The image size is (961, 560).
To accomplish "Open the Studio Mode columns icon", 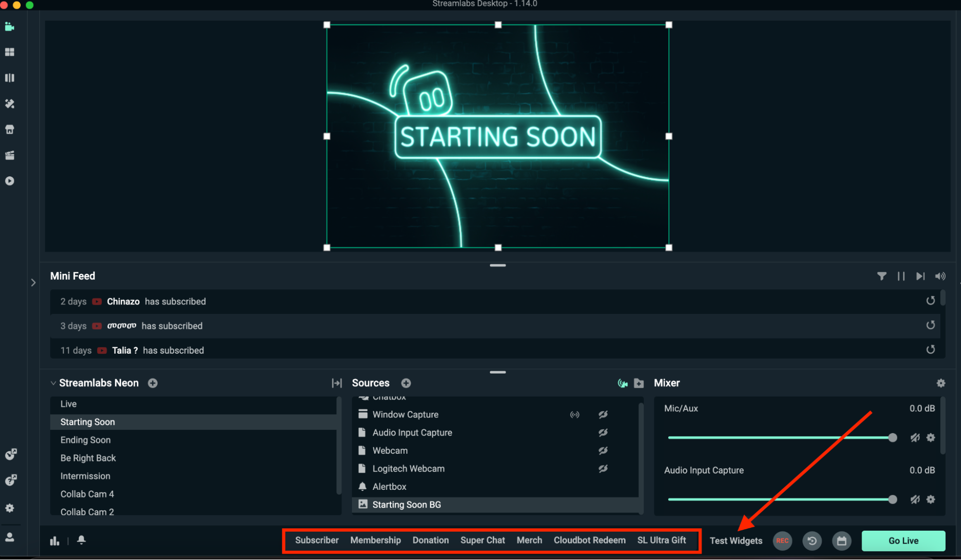I will [10, 78].
